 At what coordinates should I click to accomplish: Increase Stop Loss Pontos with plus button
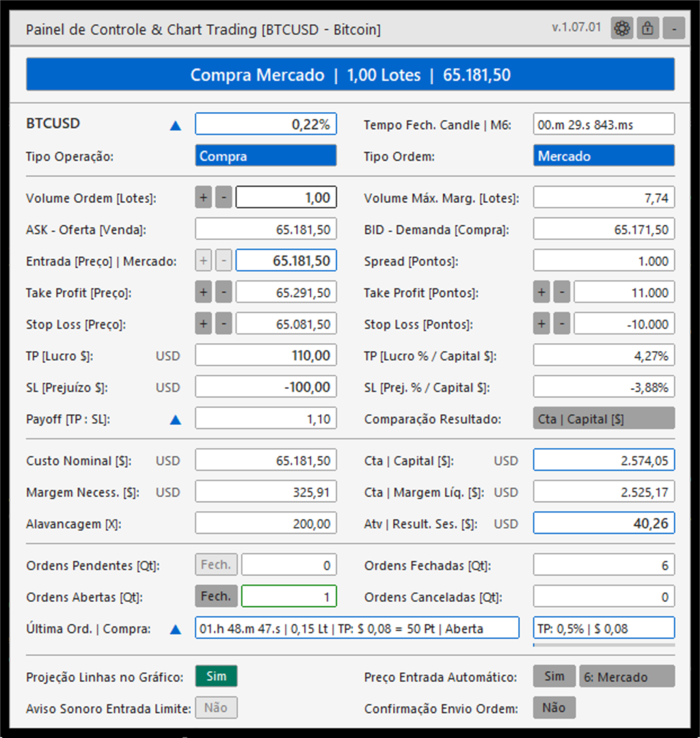(541, 325)
